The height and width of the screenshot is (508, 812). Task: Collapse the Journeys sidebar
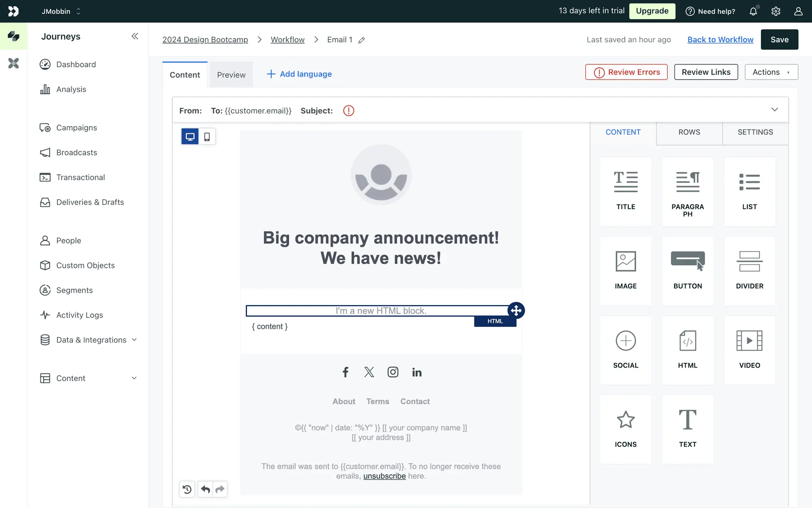click(x=134, y=36)
